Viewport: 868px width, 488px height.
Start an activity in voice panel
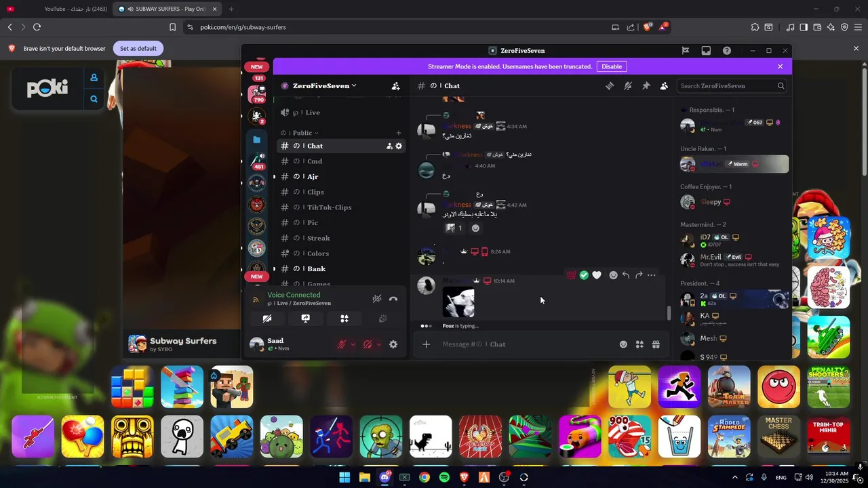(344, 319)
